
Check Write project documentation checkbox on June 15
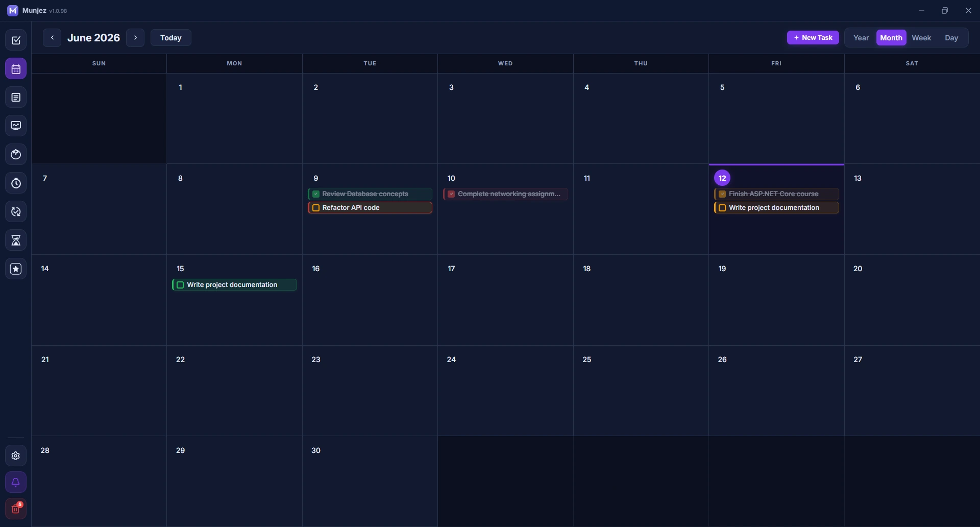click(180, 285)
